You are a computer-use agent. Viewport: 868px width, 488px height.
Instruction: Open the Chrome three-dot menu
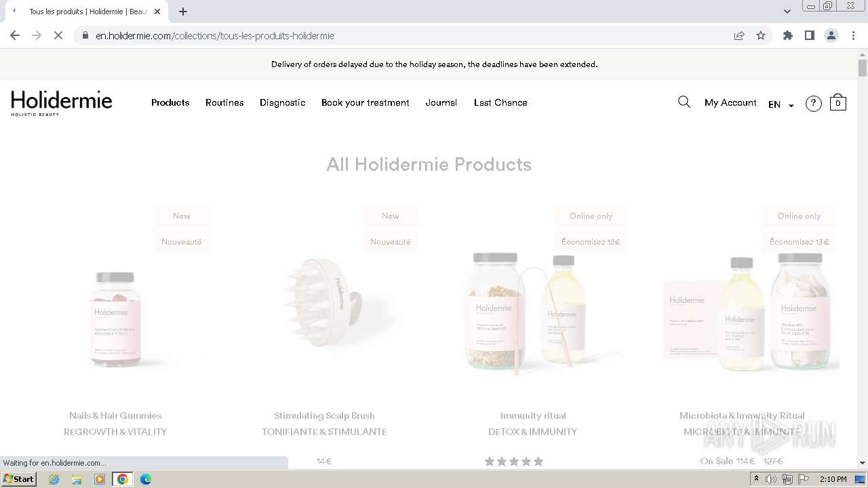854,35
